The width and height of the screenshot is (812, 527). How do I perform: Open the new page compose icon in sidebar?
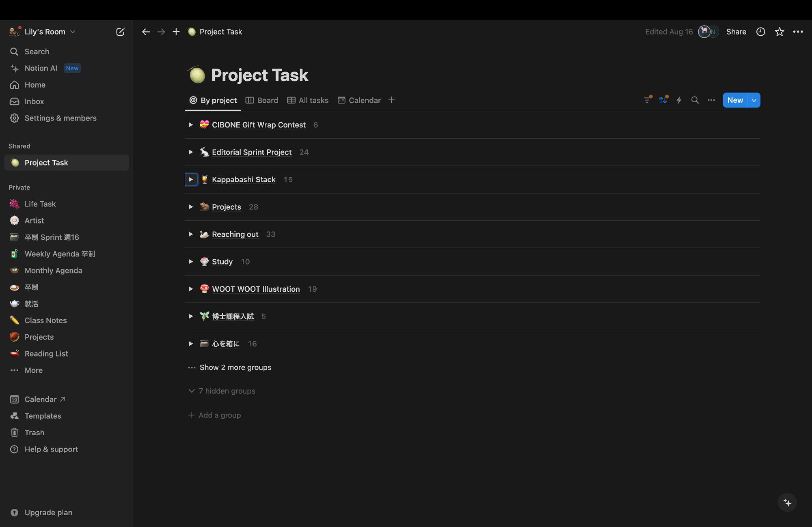[x=120, y=32]
